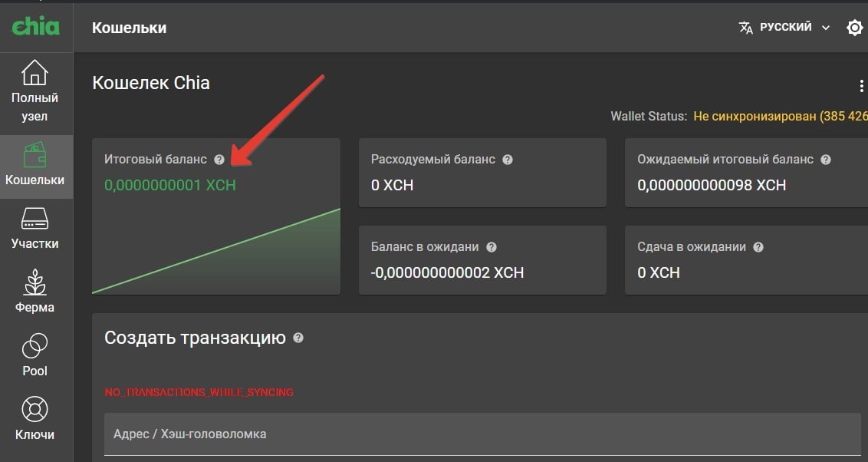Image resolution: width=868 pixels, height=462 pixels.
Task: Go to Plots (Участки) section
Action: point(35,229)
